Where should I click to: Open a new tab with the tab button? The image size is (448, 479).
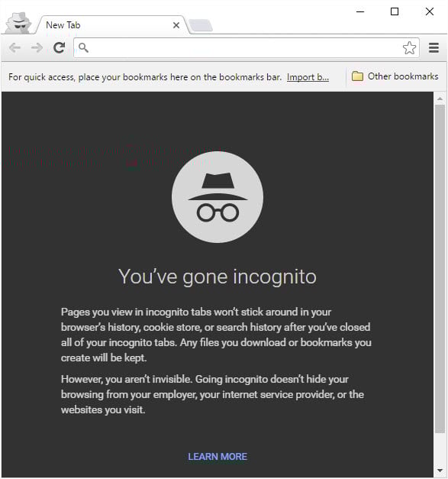pos(200,25)
